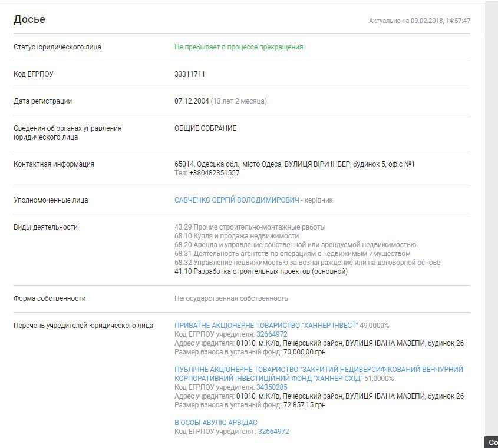Open the В ОСОБІ АВУЛІС АРВІДАС link
Image resolution: width=498 pixels, height=448 pixels.
tap(216, 423)
